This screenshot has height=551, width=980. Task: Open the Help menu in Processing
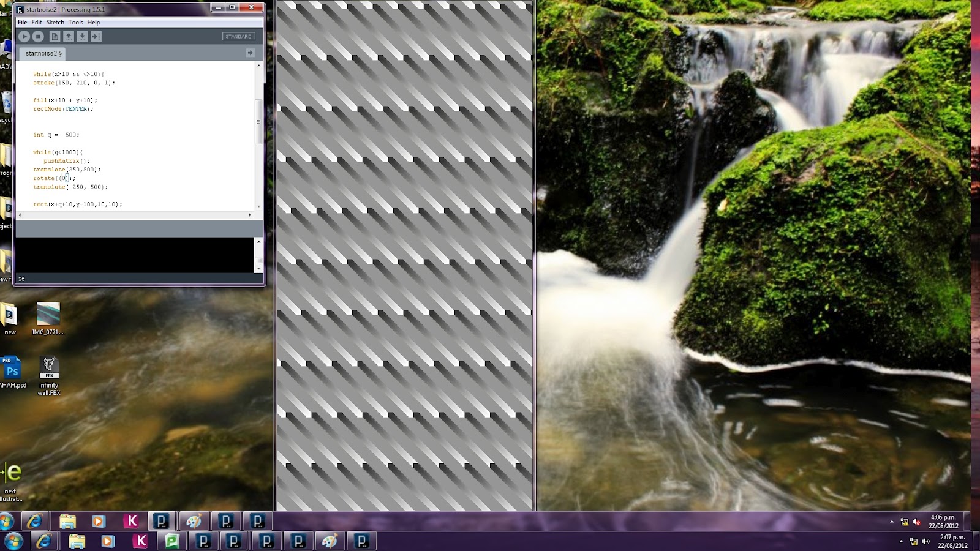[93, 22]
